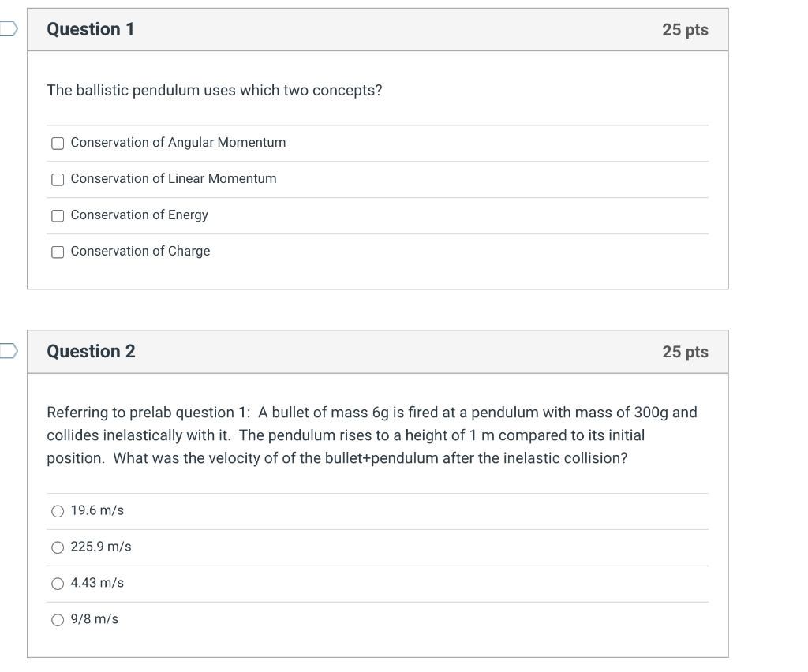808x672 pixels.
Task: Click the Conservation of Energy answer text
Action: coord(140,215)
